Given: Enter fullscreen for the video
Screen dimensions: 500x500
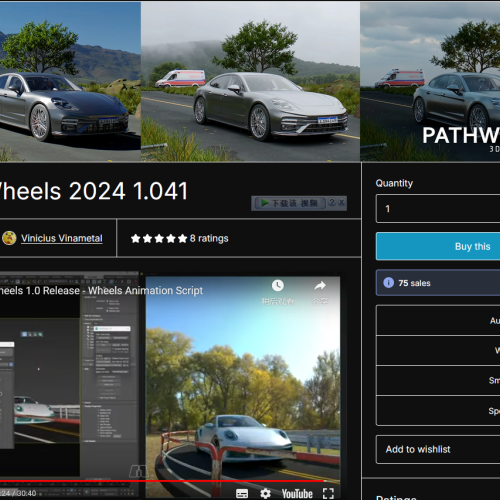Looking at the screenshot, I should point(328,493).
